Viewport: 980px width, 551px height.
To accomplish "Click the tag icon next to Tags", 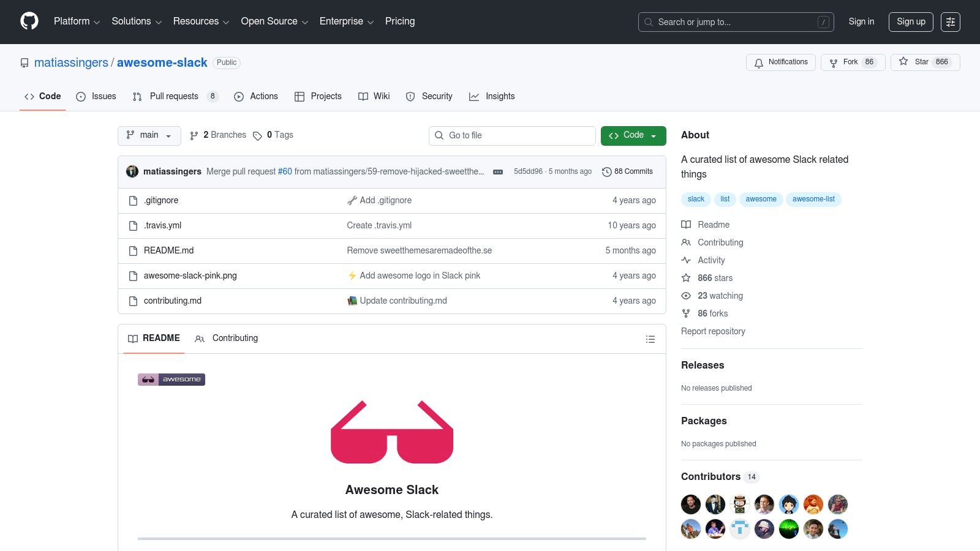I will pos(257,136).
